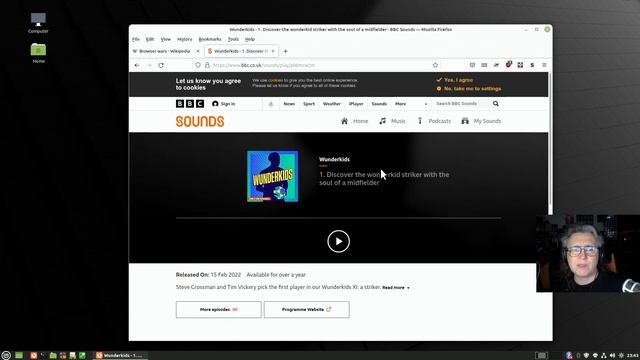Image resolution: width=640 pixels, height=360 pixels.
Task: Go forward using the browser forward arrow
Action: click(149, 65)
